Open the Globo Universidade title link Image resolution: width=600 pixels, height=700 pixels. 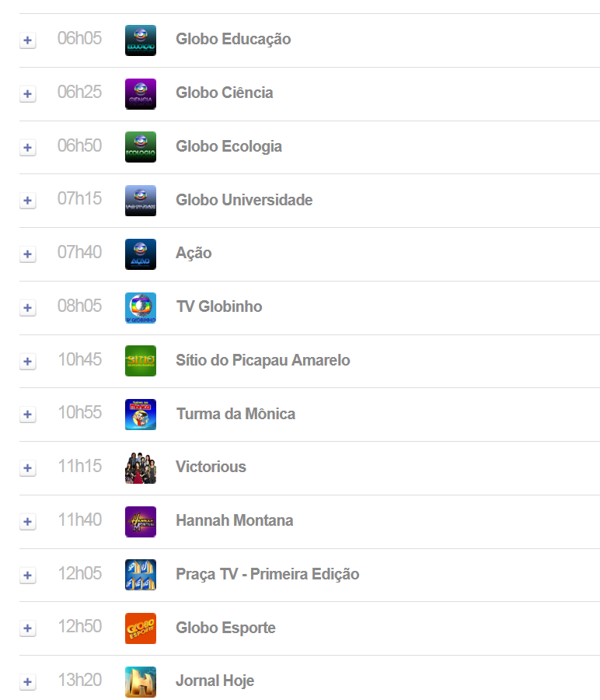pos(244,200)
